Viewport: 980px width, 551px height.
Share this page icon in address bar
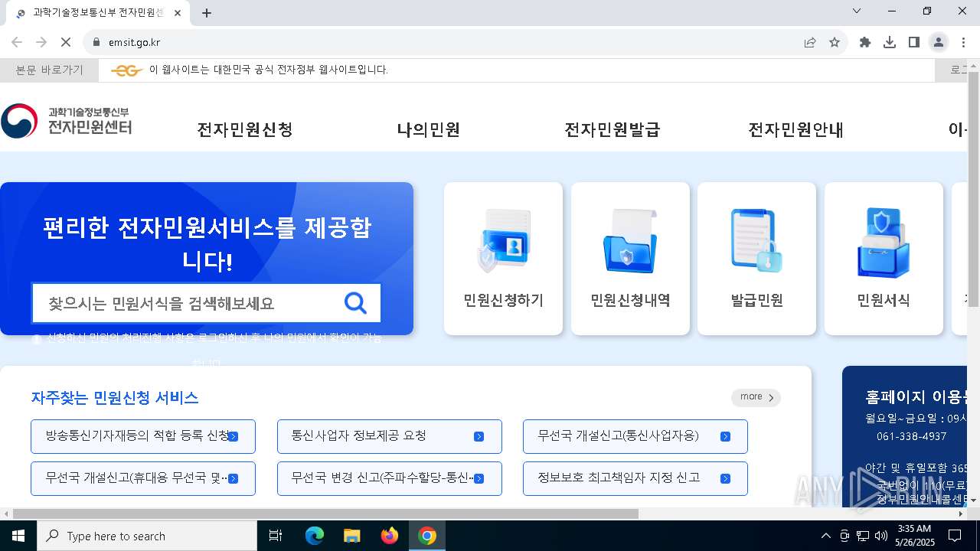click(x=810, y=42)
